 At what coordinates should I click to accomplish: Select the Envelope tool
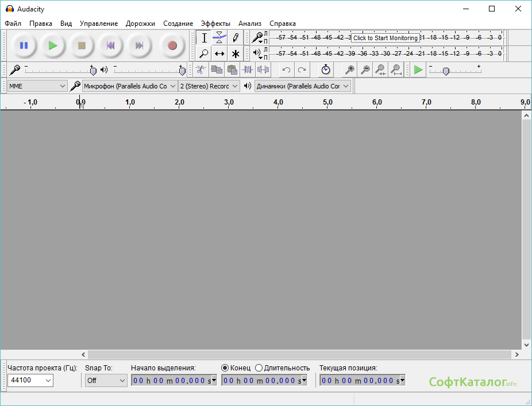tap(220, 37)
